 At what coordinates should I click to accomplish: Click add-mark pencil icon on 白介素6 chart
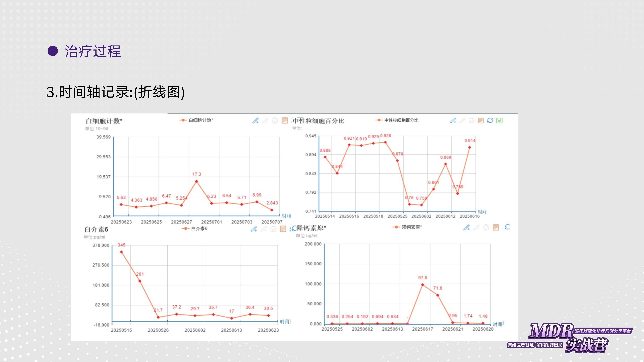254,229
